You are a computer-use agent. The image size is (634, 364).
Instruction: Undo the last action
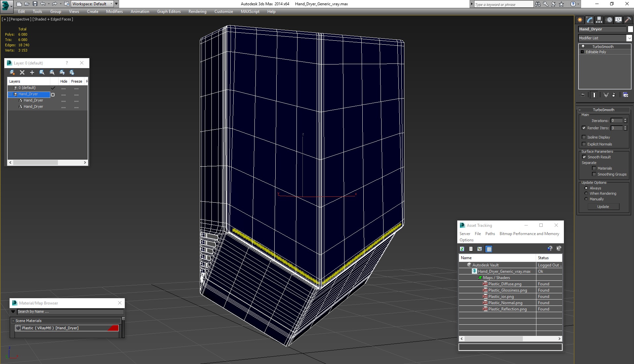coord(43,4)
